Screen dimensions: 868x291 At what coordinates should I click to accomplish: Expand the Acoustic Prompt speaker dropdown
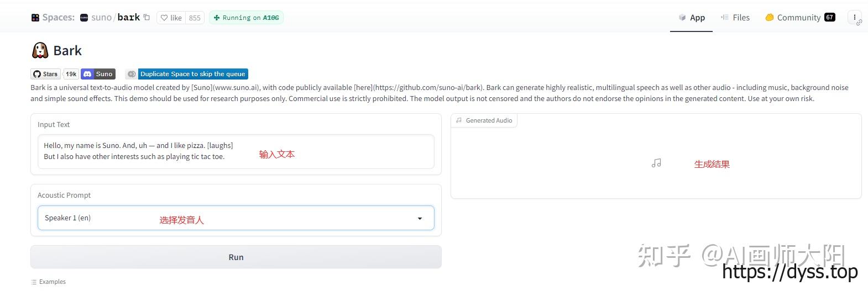point(236,218)
